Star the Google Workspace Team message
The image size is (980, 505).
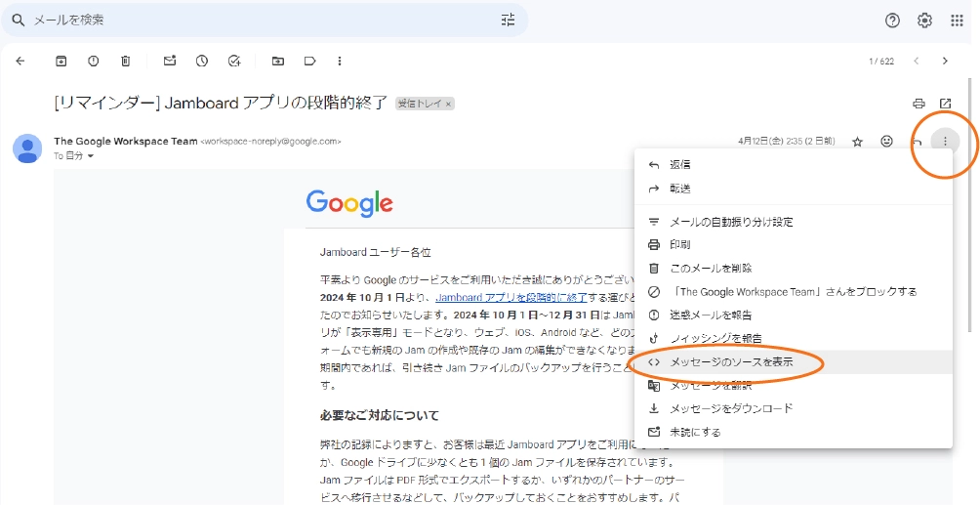857,142
